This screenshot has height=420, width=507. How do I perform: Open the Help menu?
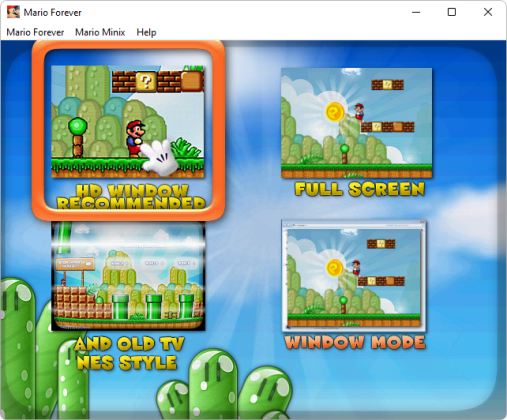146,32
